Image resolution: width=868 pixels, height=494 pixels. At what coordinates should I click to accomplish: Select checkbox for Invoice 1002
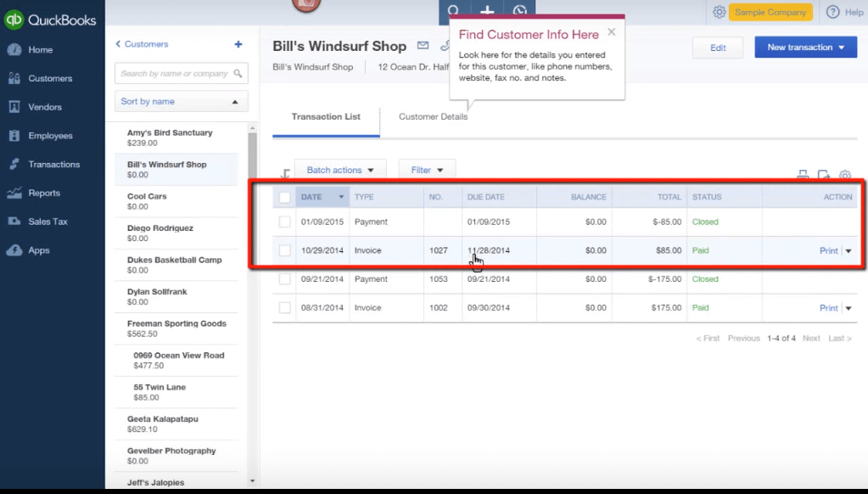tap(284, 308)
